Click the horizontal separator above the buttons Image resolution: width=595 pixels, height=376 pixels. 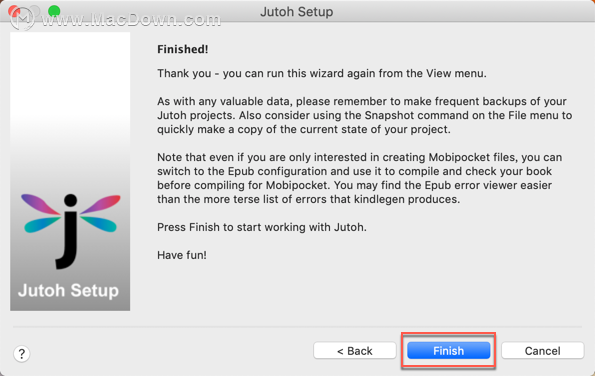pyautogui.click(x=297, y=326)
